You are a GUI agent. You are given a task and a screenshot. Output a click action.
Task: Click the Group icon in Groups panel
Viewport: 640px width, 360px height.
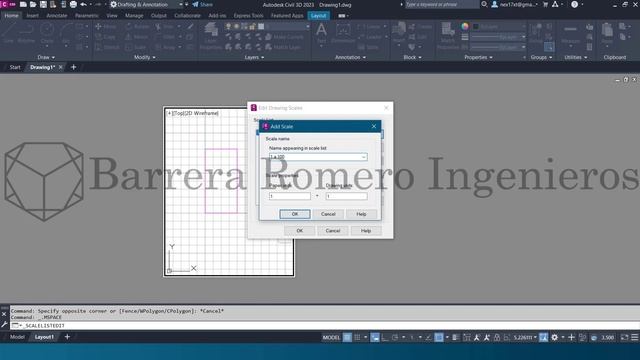536,33
